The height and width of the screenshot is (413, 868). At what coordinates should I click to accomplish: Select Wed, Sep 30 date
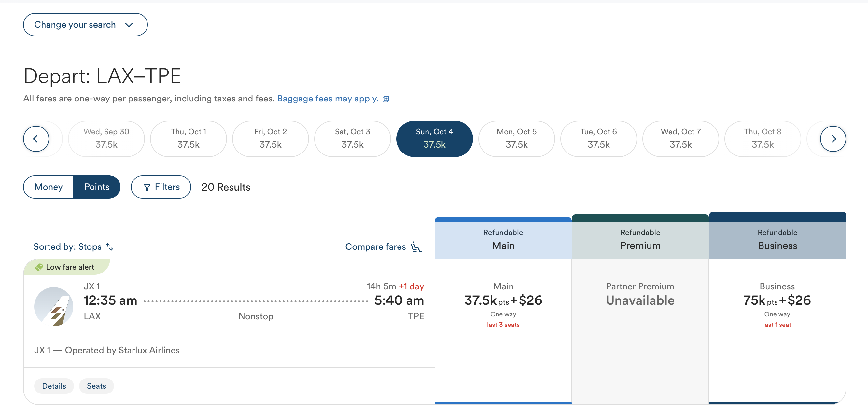click(106, 139)
